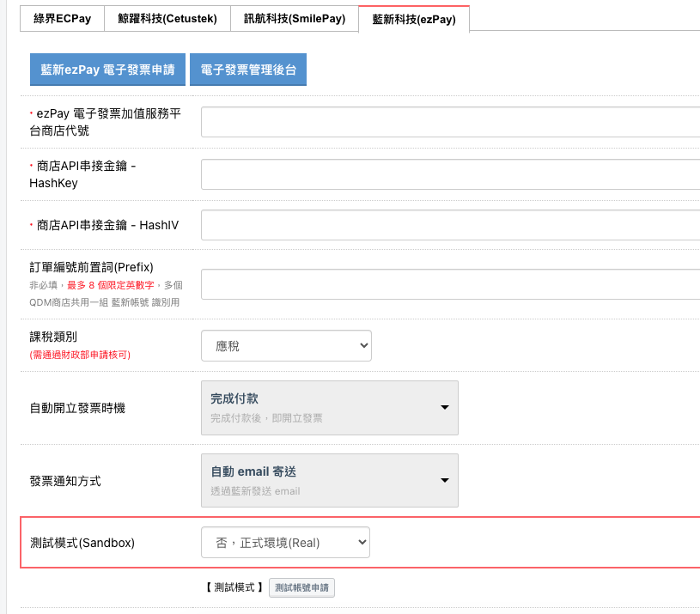This screenshot has height=614, width=700.
Task: Click the 測試帳號申請 button
Action: 301,587
